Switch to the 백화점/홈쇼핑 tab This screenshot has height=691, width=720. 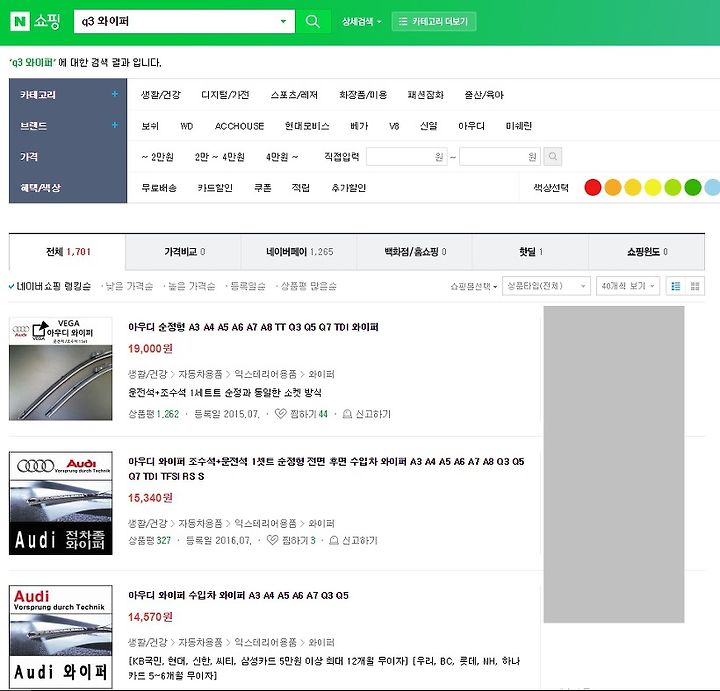[415, 252]
